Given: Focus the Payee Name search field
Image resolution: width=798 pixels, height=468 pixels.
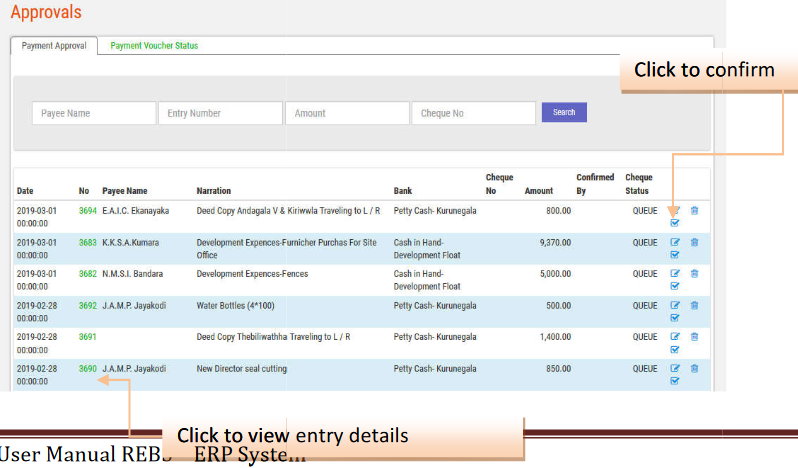Looking at the screenshot, I should point(94,113).
